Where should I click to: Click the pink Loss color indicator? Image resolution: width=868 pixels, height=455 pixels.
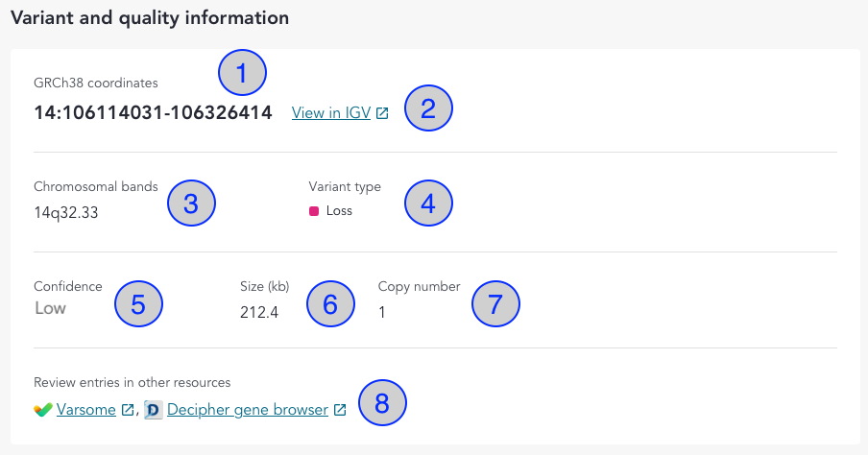(x=314, y=211)
